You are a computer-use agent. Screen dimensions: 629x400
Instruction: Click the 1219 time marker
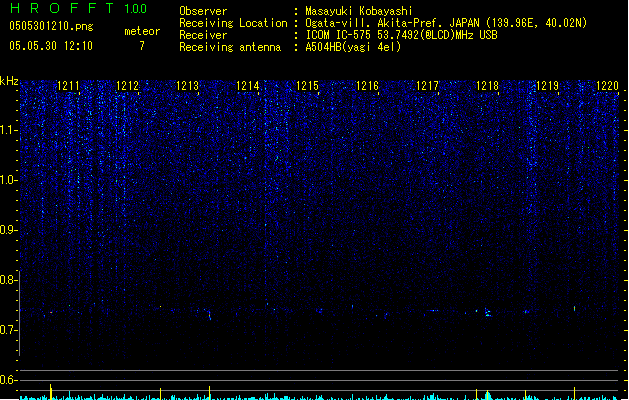548,86
